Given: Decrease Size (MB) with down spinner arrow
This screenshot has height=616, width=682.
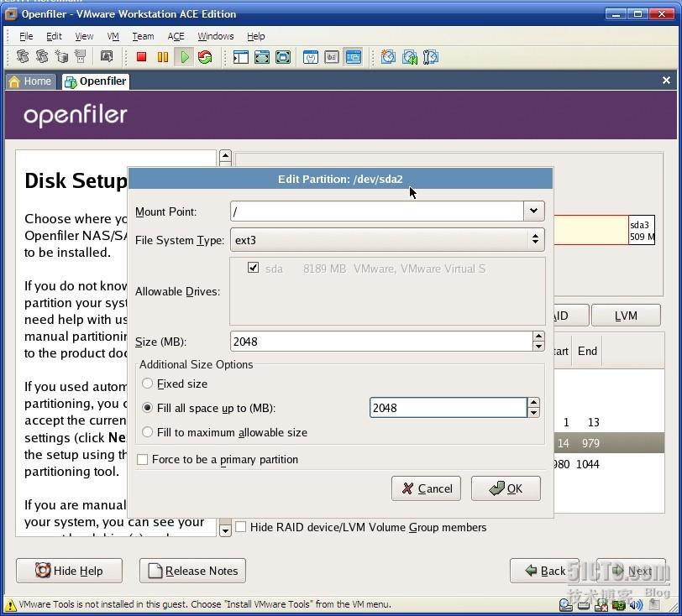Looking at the screenshot, I should pyautogui.click(x=538, y=347).
